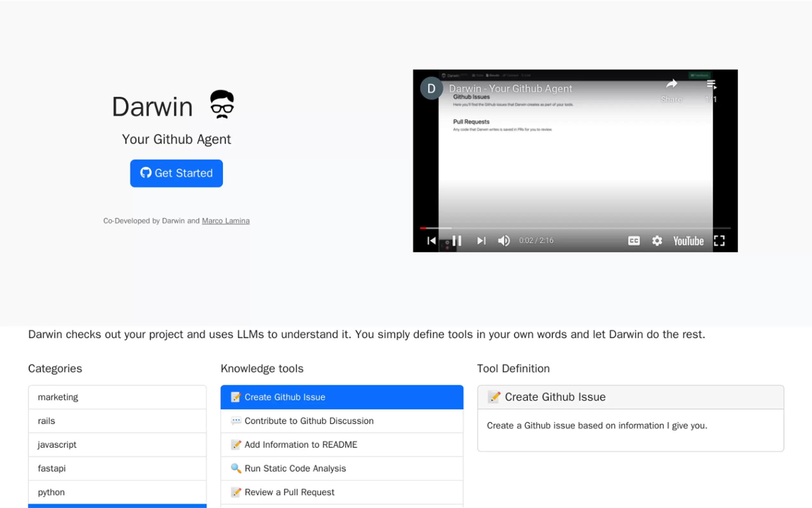The image size is (812, 508).
Task: Enter fullscreen mode on the video
Action: [x=719, y=241]
